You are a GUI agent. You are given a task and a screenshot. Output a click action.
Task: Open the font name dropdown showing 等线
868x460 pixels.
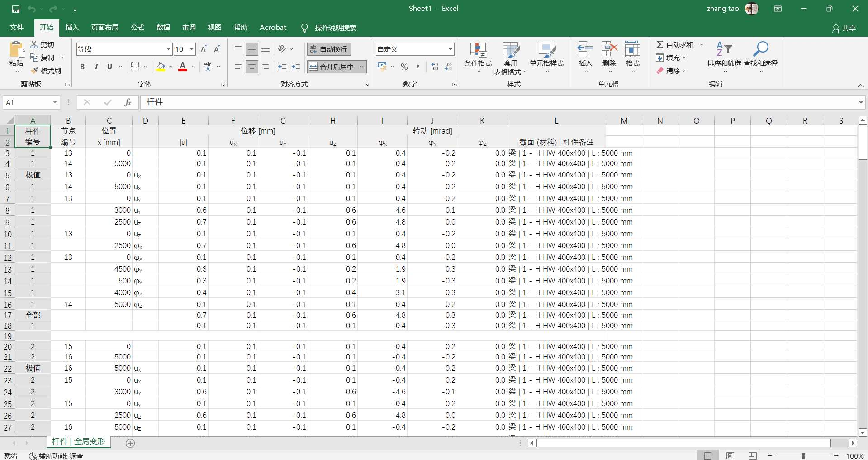pos(168,49)
